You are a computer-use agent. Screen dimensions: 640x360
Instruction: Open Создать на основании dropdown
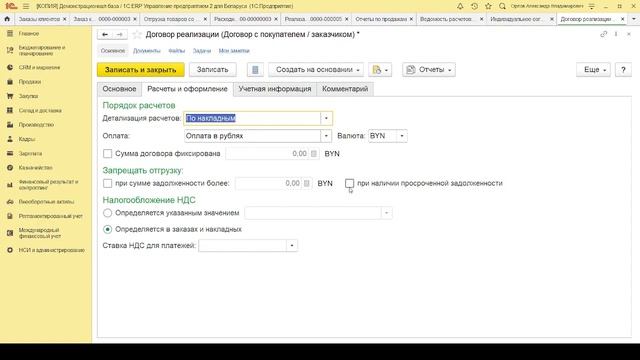(x=316, y=70)
